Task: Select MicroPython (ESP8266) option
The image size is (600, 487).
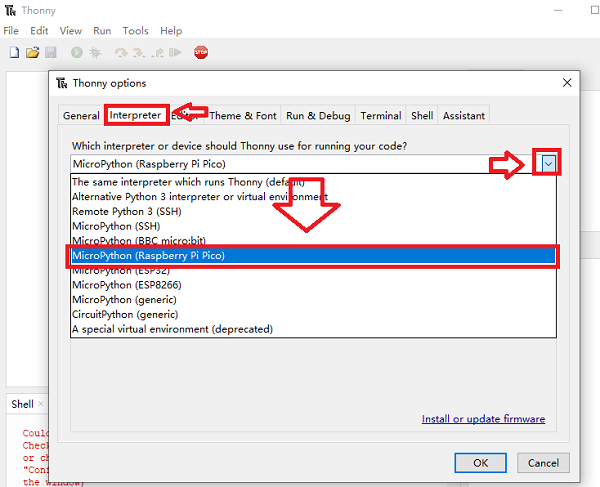Action: point(313,285)
